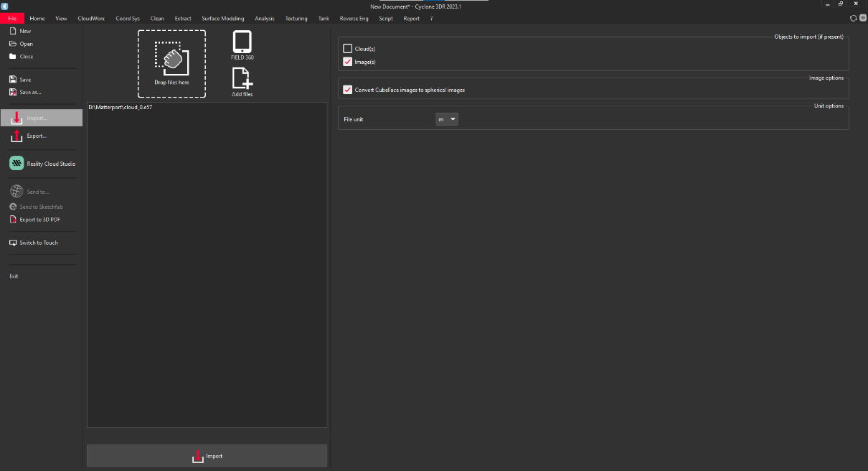Open the Surface Modeling menu
Screen dimensions: 868x471
(x=223, y=19)
